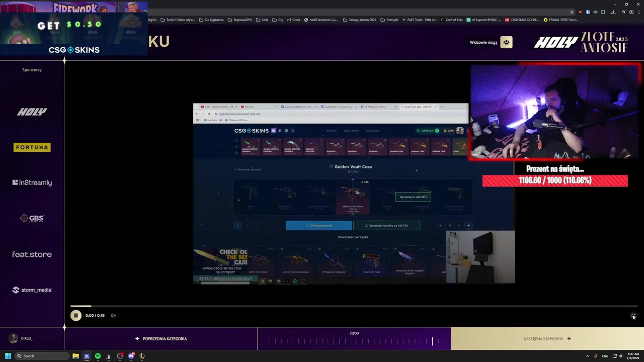Open the media control icon in toolbar

624,12
